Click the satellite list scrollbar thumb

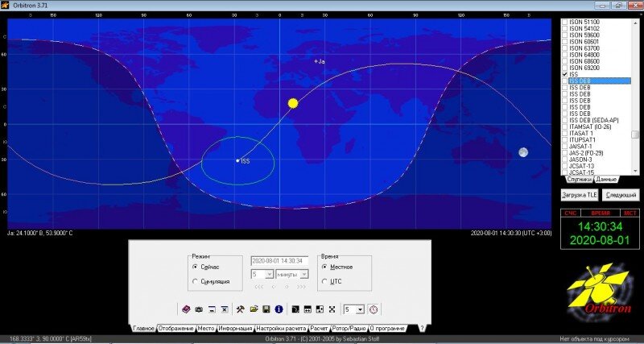pos(635,135)
